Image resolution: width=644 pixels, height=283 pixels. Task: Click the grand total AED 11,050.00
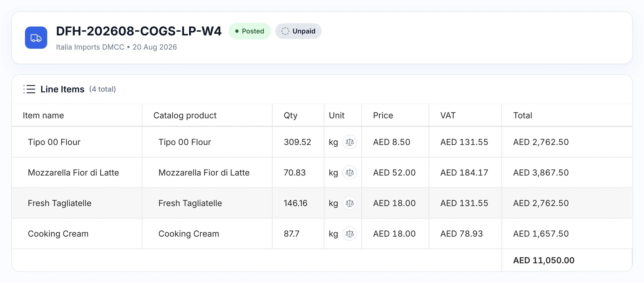tap(544, 261)
